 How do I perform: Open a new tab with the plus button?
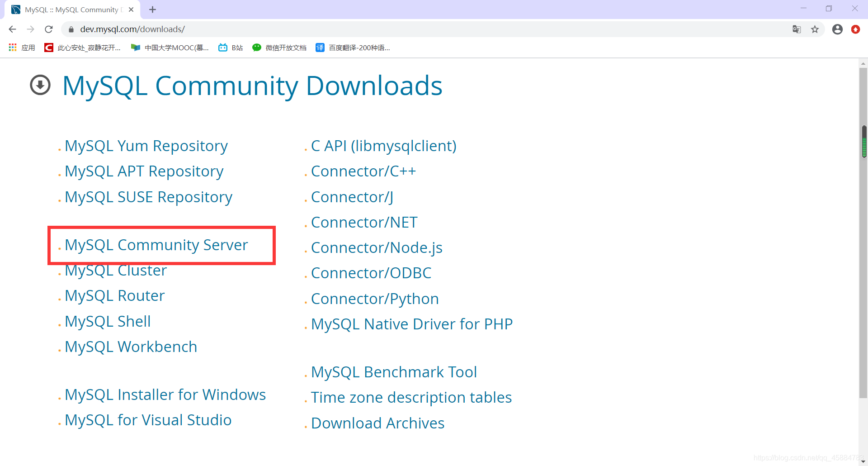click(152, 10)
